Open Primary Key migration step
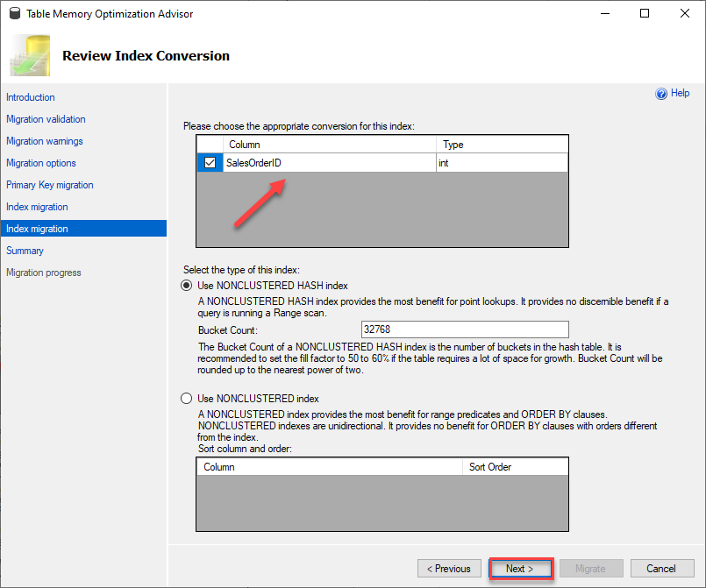Viewport: 706px width, 588px height. pos(49,185)
